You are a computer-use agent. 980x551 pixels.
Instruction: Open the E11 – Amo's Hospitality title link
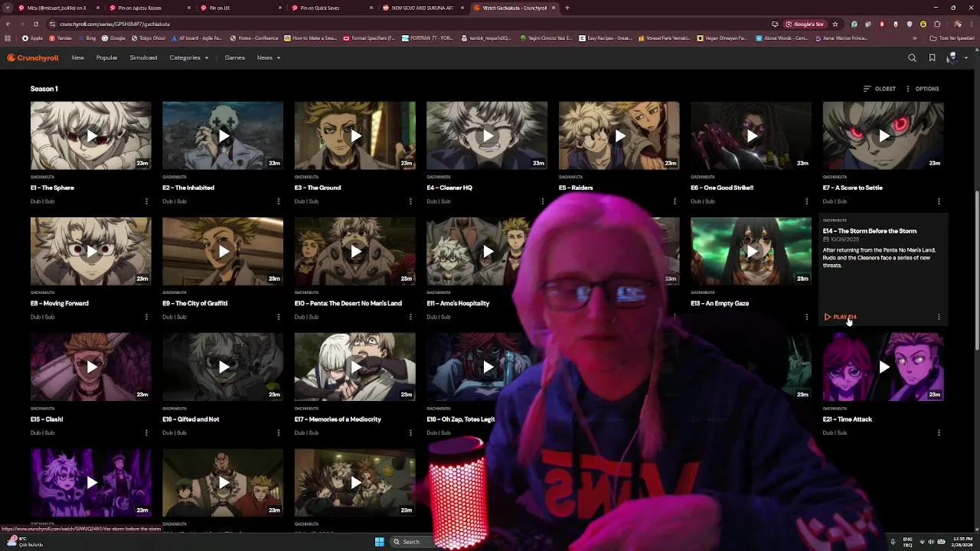[458, 303]
